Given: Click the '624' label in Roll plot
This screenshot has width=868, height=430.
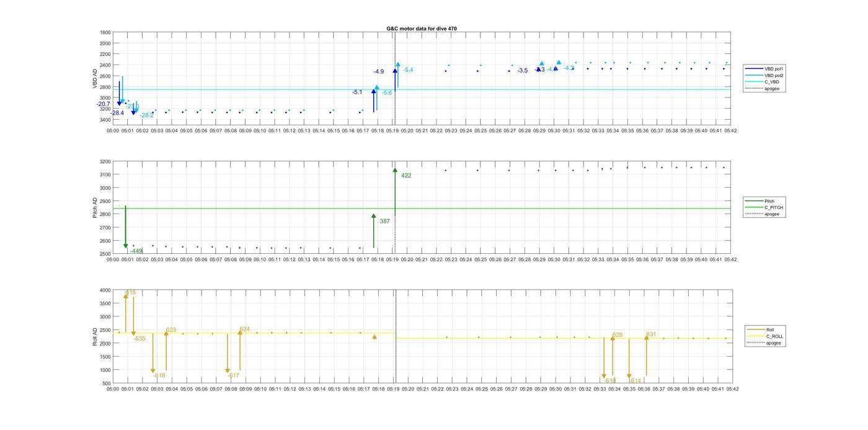Looking at the screenshot, I should (245, 329).
